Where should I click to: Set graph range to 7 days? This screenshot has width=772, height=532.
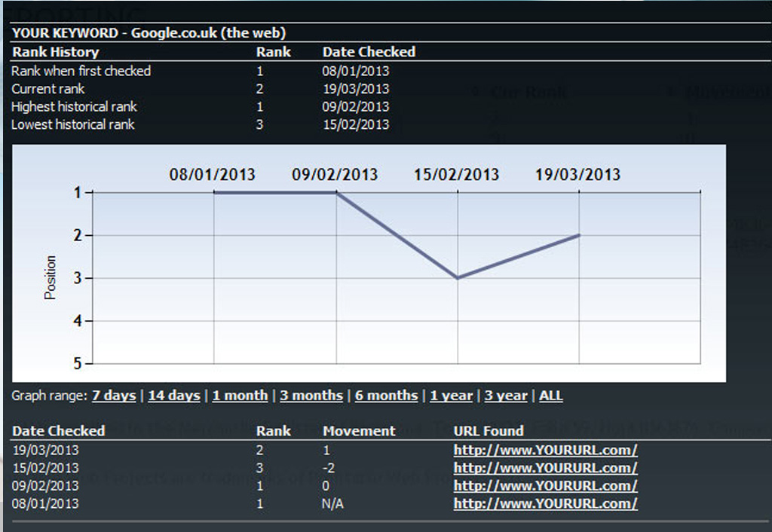(x=114, y=396)
